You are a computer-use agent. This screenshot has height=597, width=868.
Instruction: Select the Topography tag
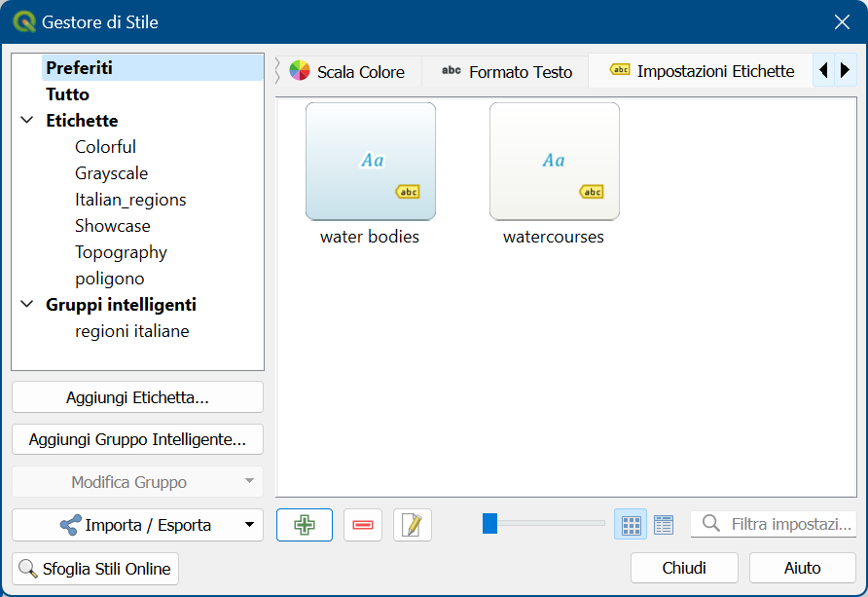click(121, 252)
